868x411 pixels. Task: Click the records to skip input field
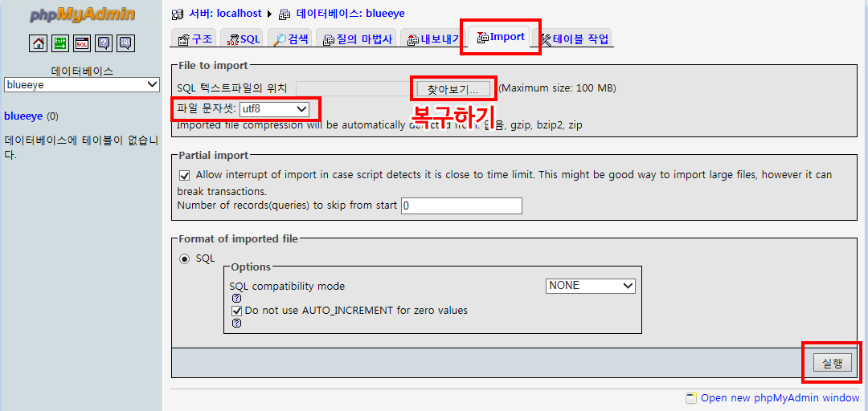click(461, 206)
